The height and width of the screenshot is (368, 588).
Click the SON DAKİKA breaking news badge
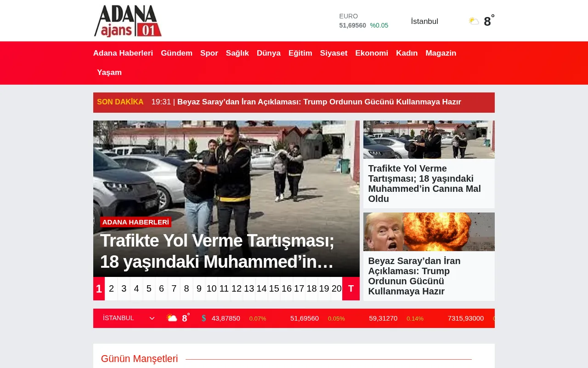tap(120, 102)
